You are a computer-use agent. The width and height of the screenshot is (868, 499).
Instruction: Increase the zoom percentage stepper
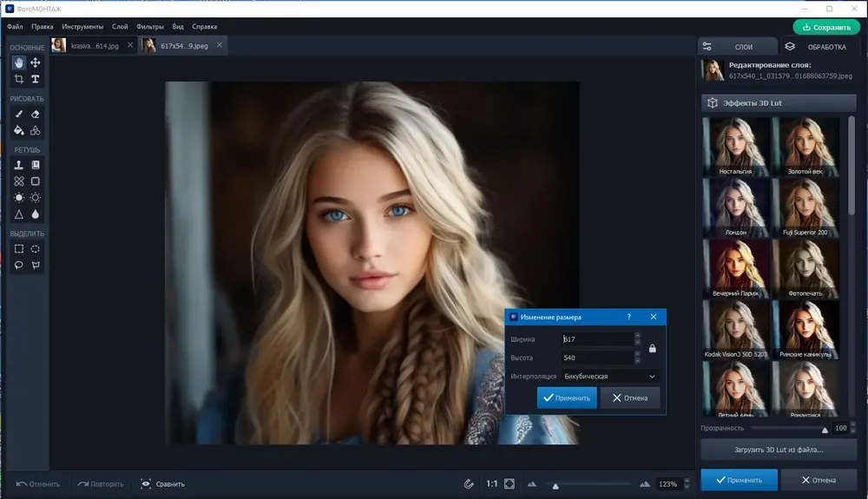tap(687, 481)
